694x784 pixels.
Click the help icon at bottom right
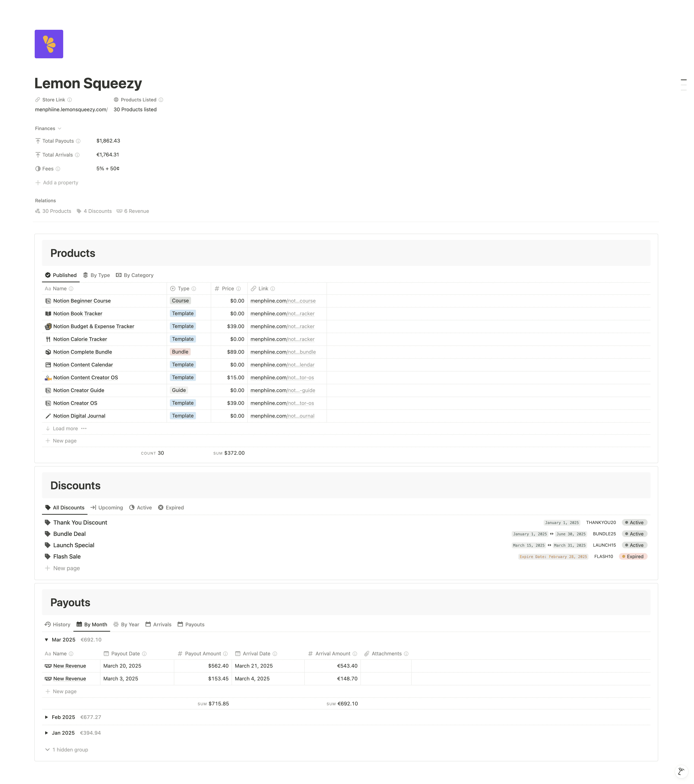pyautogui.click(x=681, y=771)
